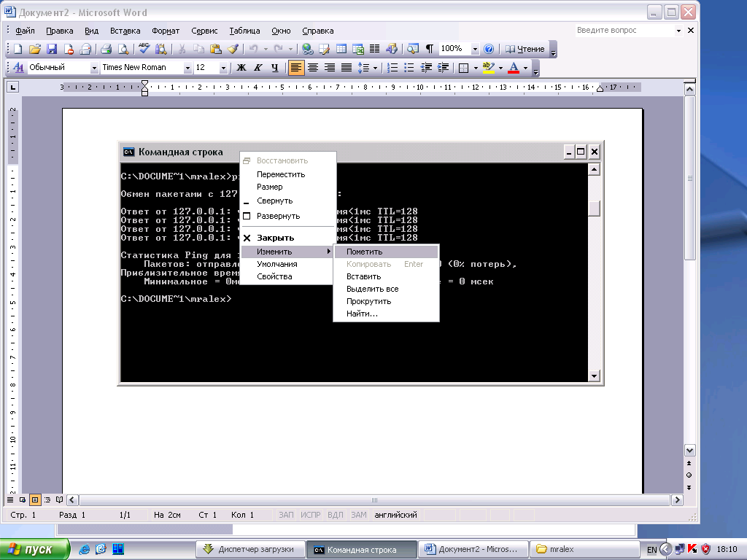Insert a Microsoft Excel worksheet
The height and width of the screenshot is (560, 747).
[357, 49]
